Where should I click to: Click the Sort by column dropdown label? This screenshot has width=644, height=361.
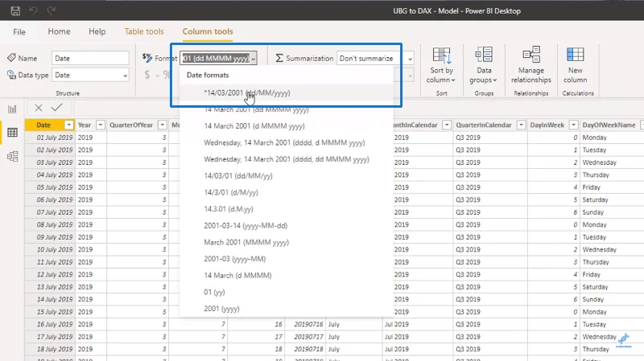point(441,75)
